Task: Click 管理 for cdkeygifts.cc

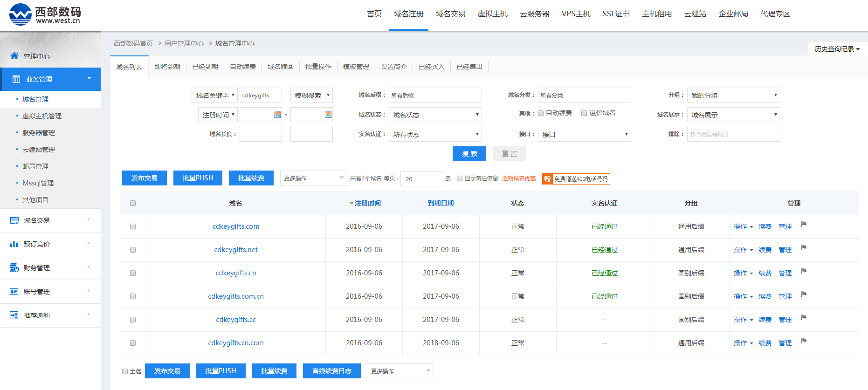Action: 785,320
